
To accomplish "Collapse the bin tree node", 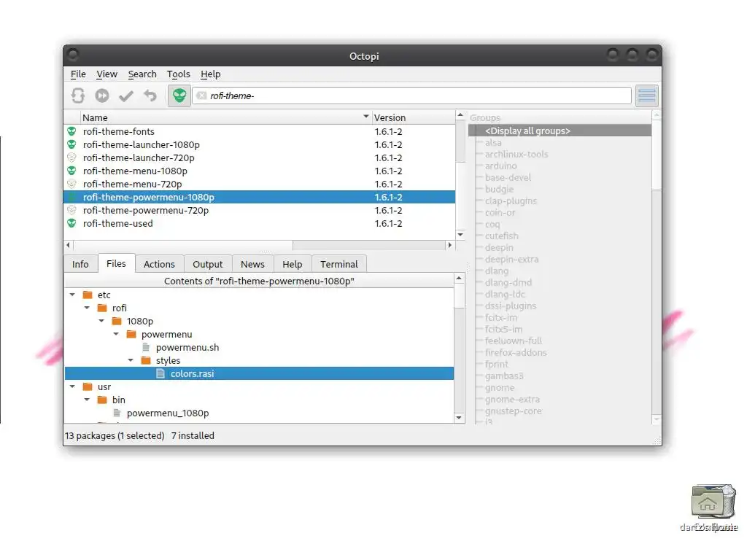I will (88, 400).
